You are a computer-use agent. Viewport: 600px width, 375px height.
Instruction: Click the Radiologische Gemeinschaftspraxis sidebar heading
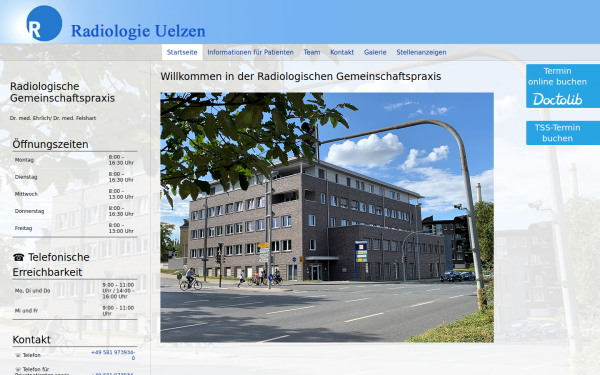[62, 92]
